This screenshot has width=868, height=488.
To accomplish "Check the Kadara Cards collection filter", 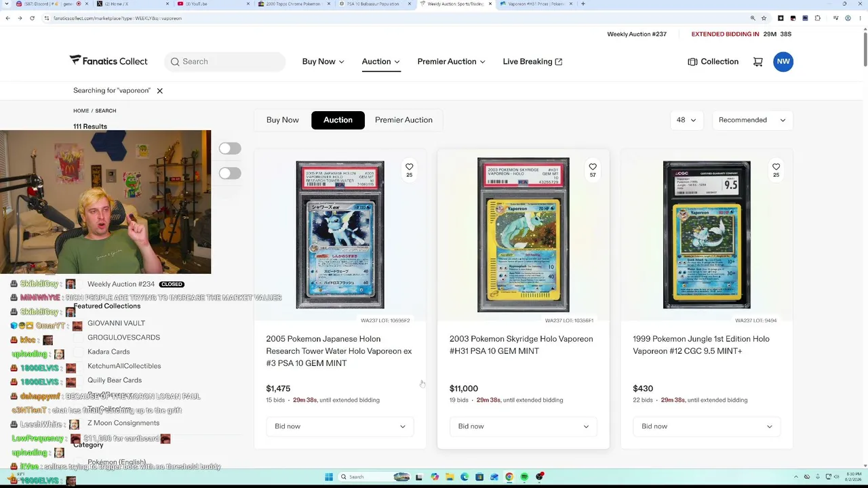I will pos(78,352).
